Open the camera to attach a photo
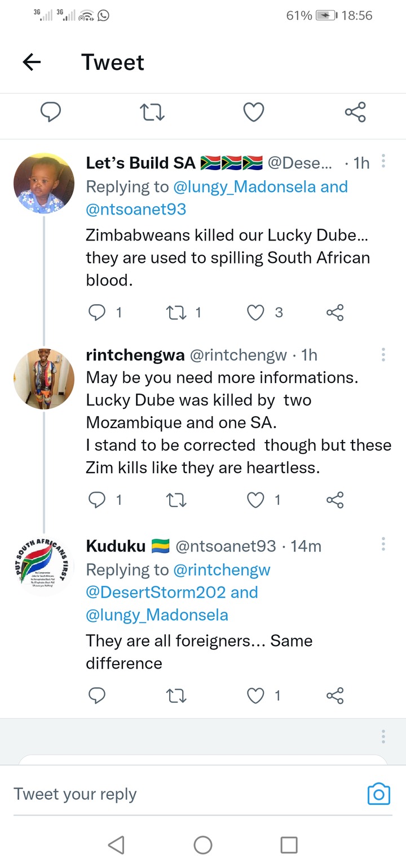 [x=379, y=794]
